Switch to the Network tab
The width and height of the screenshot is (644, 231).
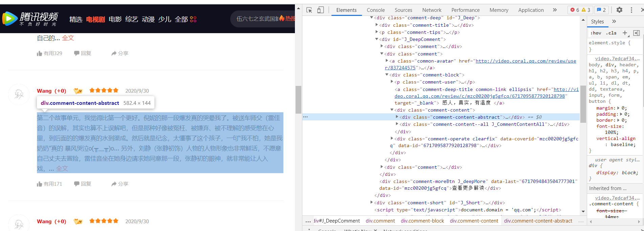(x=432, y=10)
